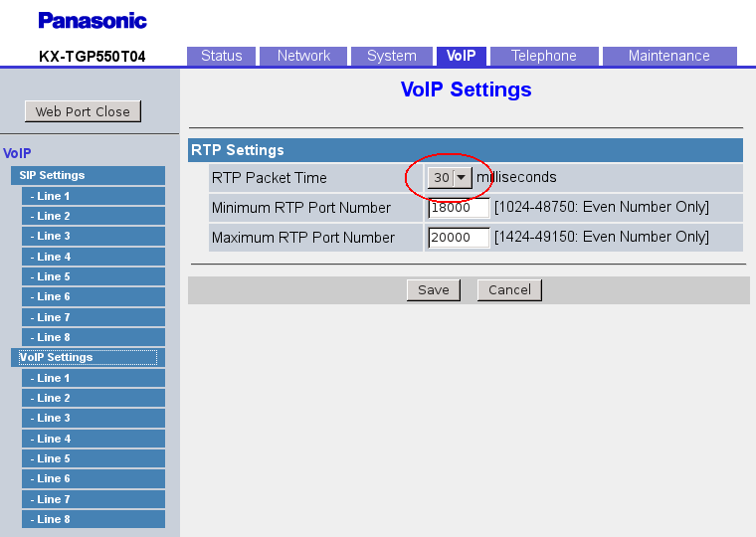Image resolution: width=756 pixels, height=537 pixels.
Task: Switch to the Status tab
Action: [x=221, y=56]
